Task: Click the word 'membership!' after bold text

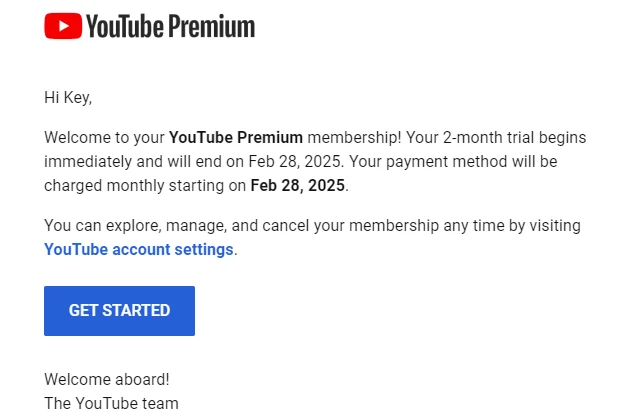Action: click(354, 138)
